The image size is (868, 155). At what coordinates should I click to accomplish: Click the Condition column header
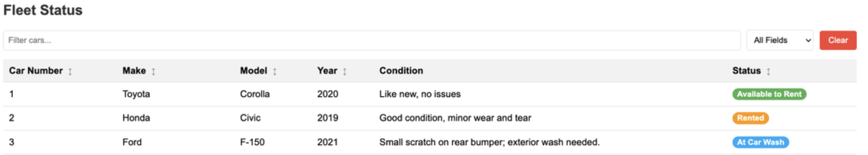click(401, 71)
